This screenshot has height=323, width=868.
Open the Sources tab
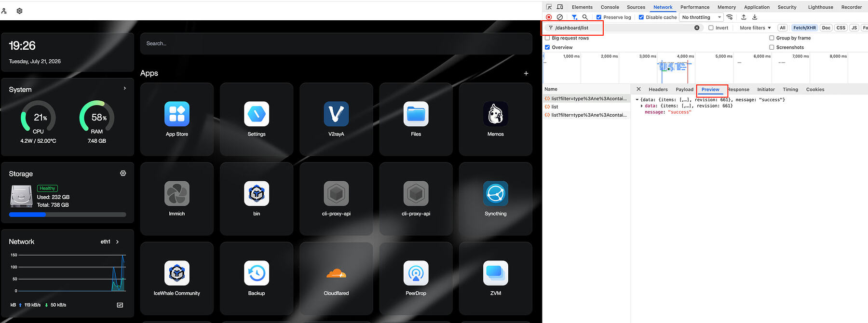coord(636,7)
